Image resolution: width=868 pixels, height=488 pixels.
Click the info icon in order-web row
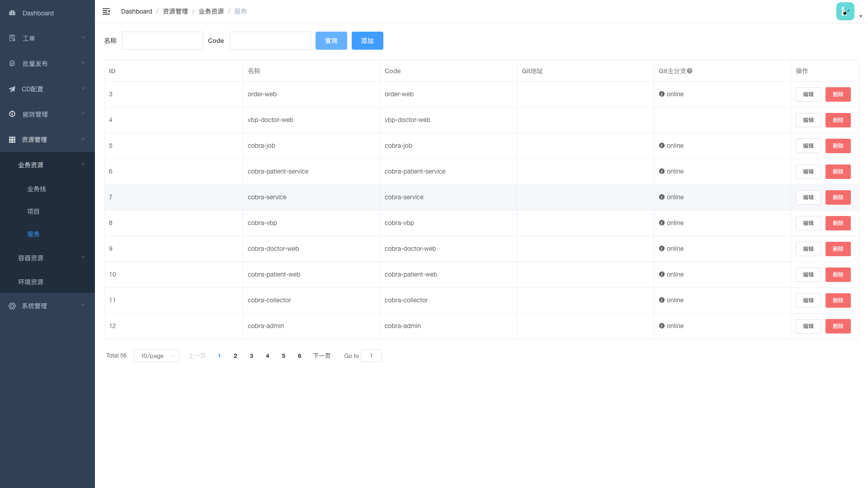point(662,94)
